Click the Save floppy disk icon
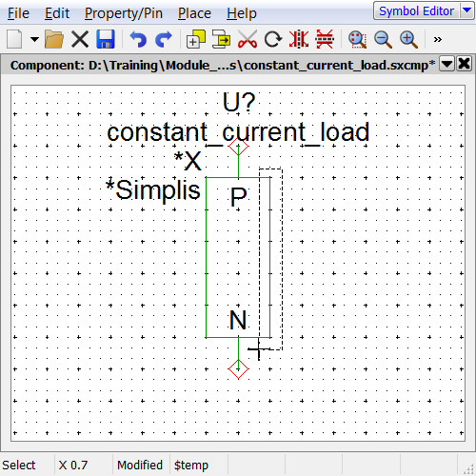 (106, 39)
